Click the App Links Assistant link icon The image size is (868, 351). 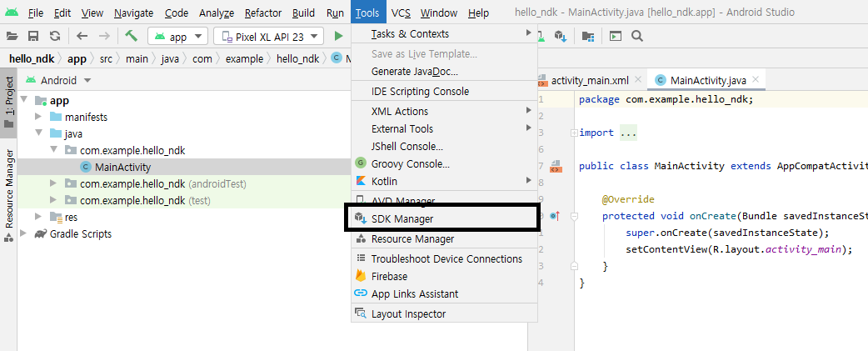point(361,293)
